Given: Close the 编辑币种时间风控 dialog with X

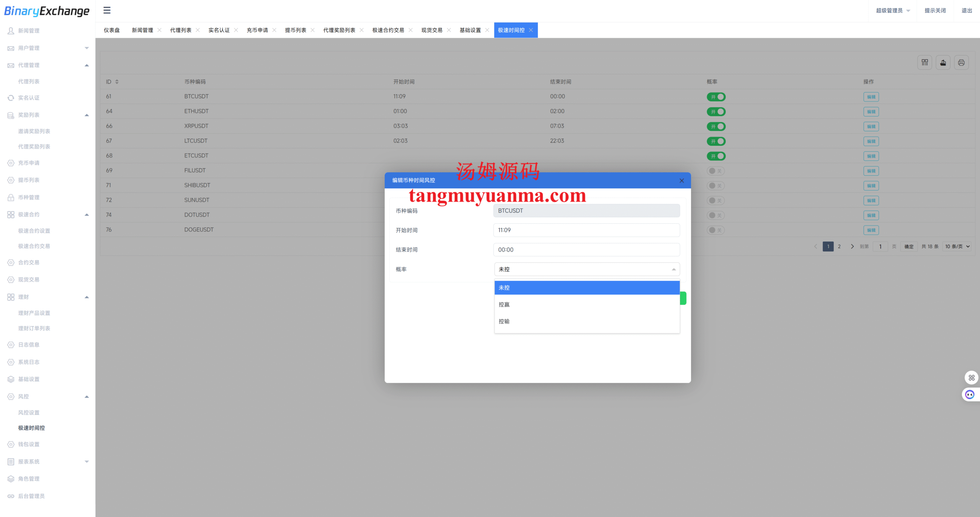Looking at the screenshot, I should tap(681, 181).
